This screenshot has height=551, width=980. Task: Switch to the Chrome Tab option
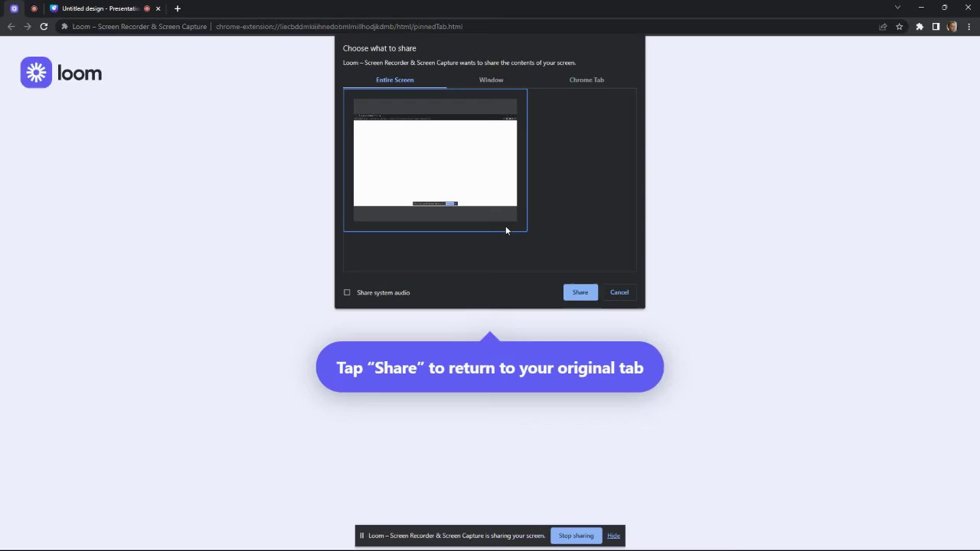coord(586,80)
